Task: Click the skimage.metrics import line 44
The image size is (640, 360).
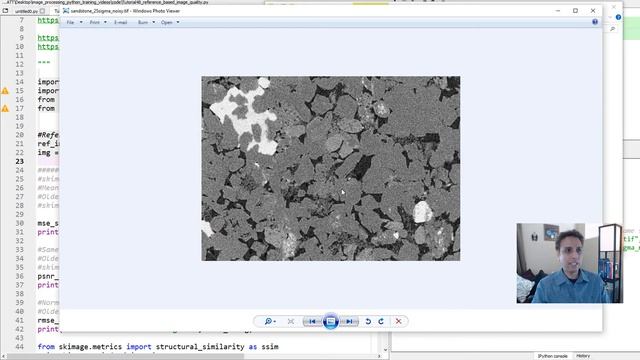Action: coord(158,347)
